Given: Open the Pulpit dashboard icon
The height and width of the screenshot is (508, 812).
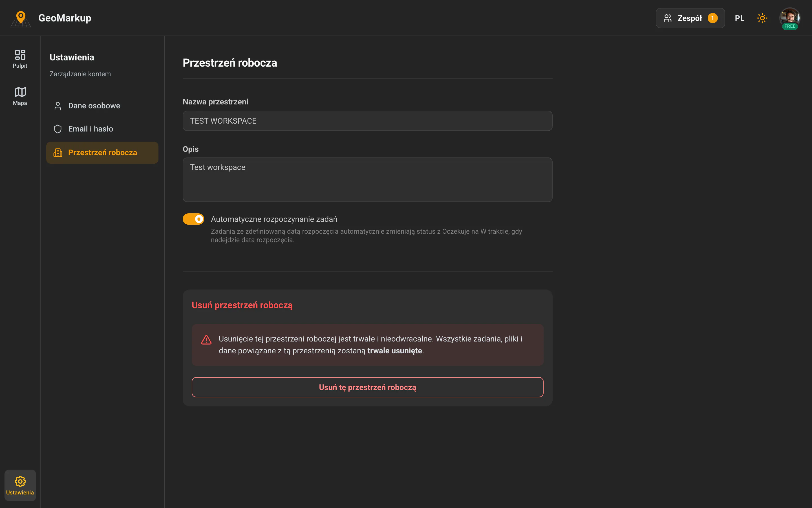Looking at the screenshot, I should (20, 59).
